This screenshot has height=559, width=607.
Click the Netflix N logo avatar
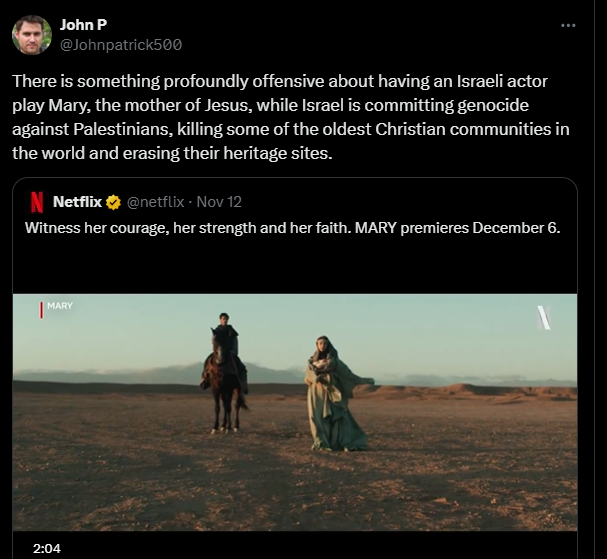(x=36, y=201)
